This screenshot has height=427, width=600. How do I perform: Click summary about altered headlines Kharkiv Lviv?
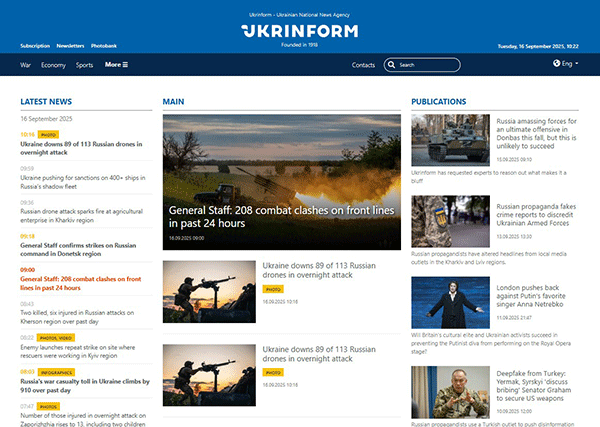[x=489, y=258]
